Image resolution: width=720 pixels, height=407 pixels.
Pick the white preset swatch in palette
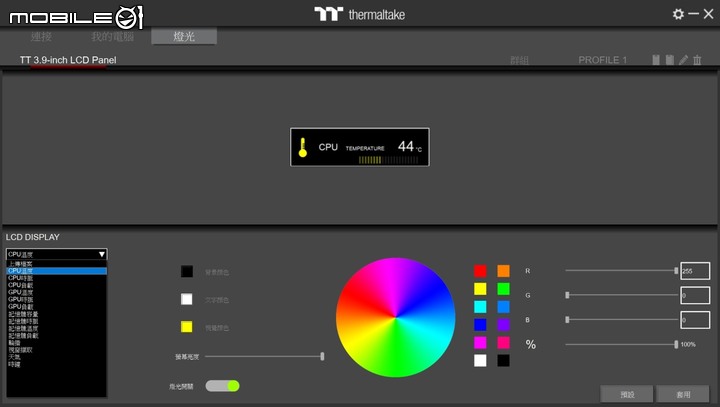tap(480, 360)
